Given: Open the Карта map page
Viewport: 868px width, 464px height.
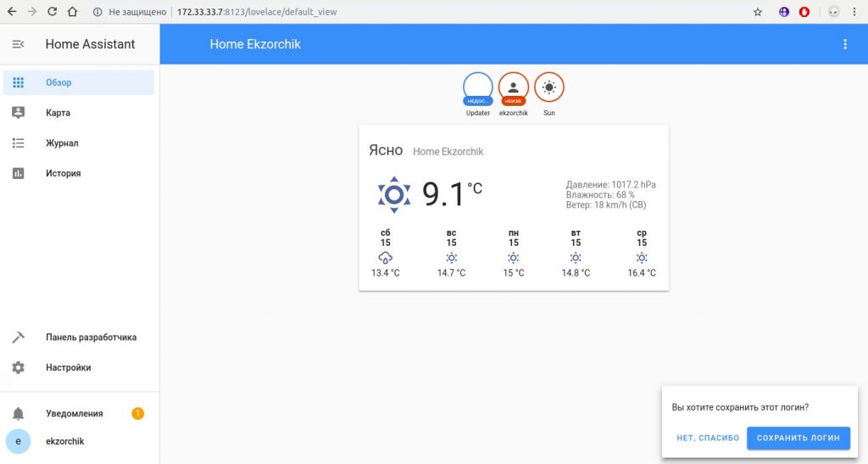Looking at the screenshot, I should coord(58,113).
